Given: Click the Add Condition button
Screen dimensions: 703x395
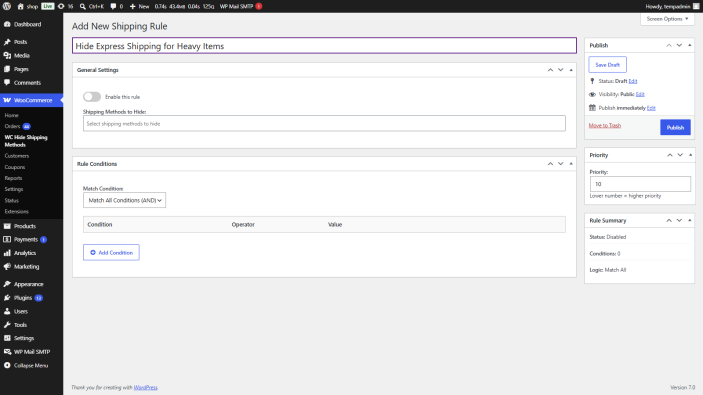Looking at the screenshot, I should point(111,252).
